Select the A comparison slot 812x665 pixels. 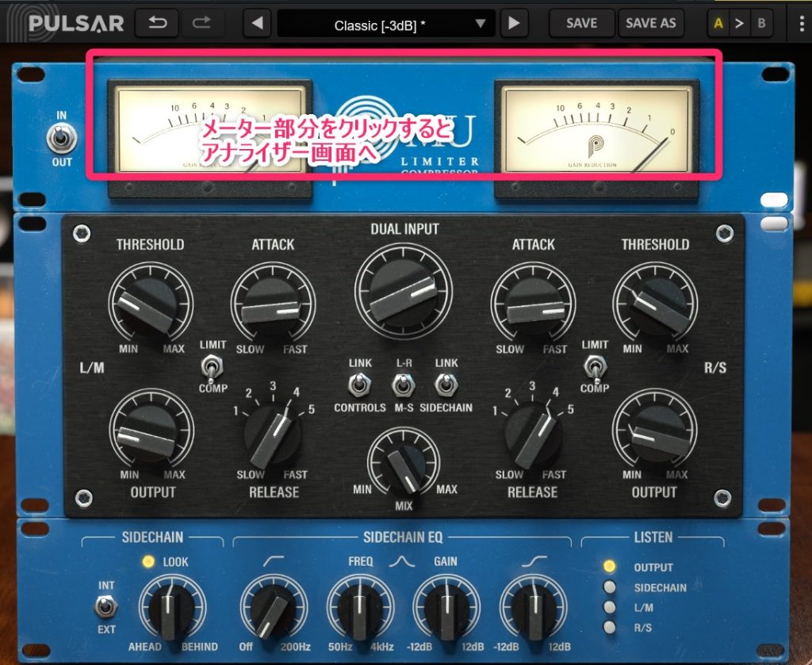(x=718, y=23)
